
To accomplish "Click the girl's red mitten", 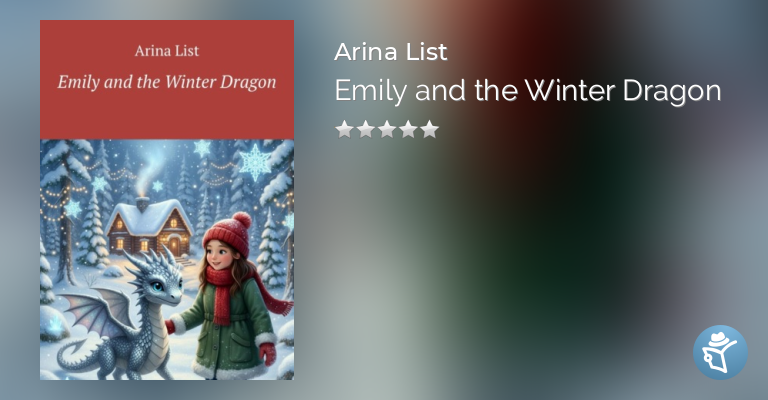I will 268,353.
